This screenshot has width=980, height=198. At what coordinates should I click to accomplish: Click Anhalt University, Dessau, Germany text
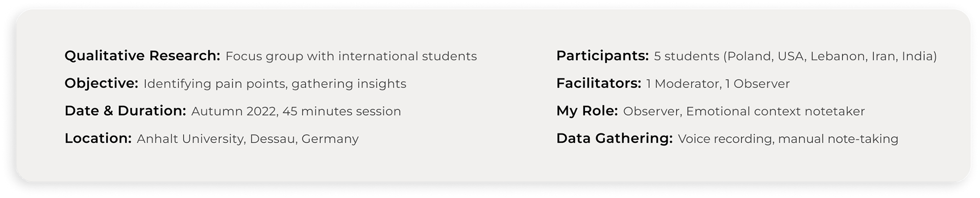[x=248, y=139]
